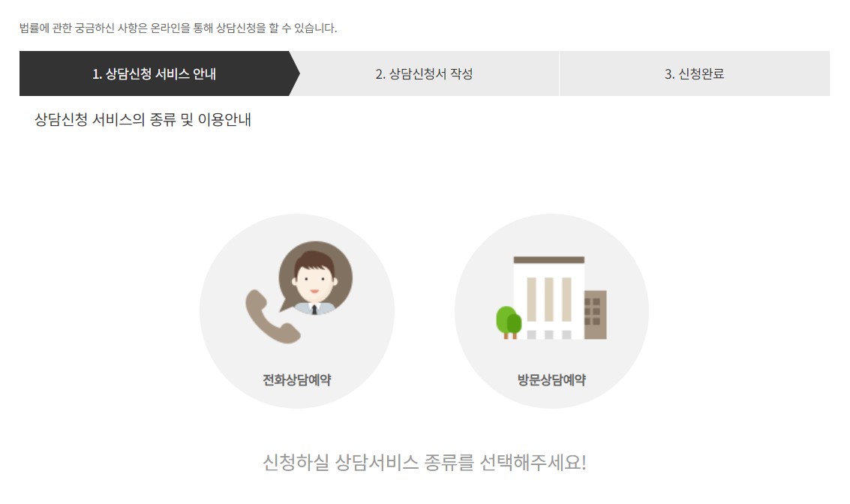The width and height of the screenshot is (850, 504).
Task: Open step 2. 상담신청서 작성
Action: coord(424,73)
